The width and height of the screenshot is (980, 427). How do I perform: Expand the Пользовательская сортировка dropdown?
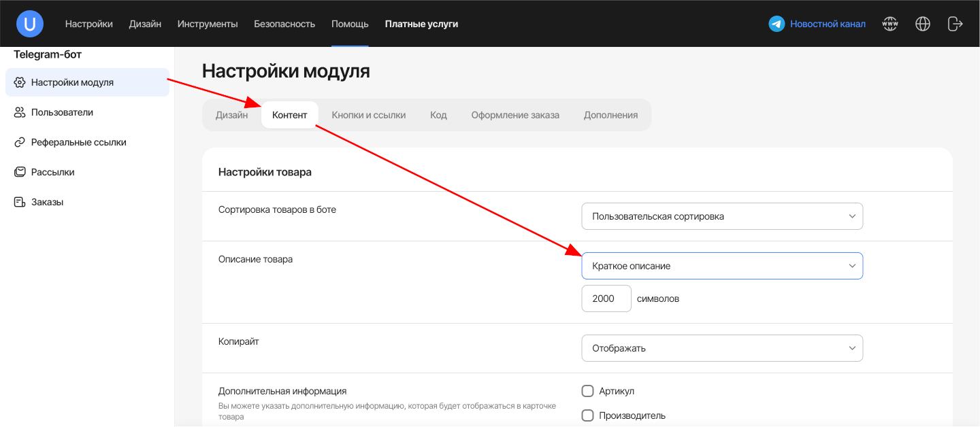[x=721, y=216]
